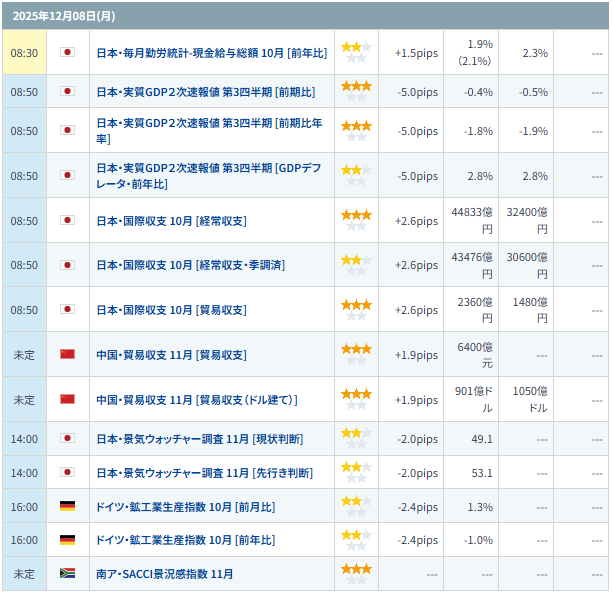Click star rating for 中国 [貿易収支] row
Screen dimensions: 612x593
pyautogui.click(x=356, y=354)
